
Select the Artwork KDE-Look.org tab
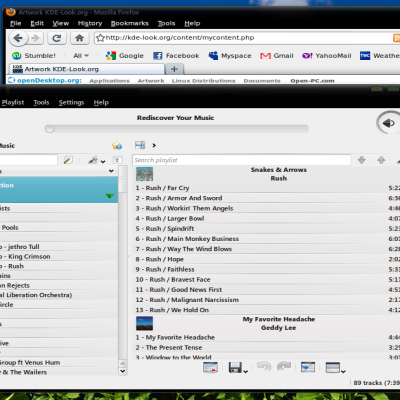click(x=87, y=69)
